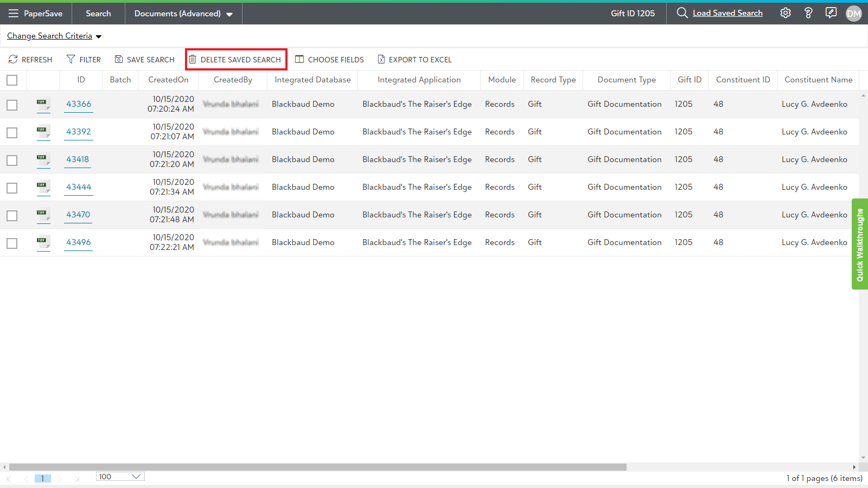
Task: Open the Documents (Advanced) dropdown
Action: [183, 14]
